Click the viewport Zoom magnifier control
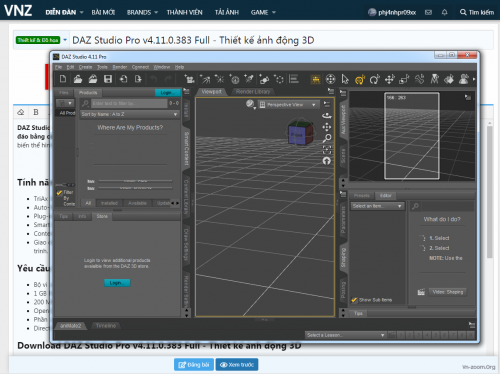 (x=327, y=138)
